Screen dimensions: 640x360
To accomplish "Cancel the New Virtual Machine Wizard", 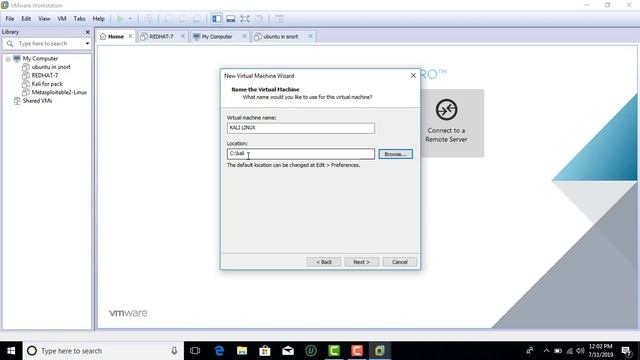I will [400, 262].
